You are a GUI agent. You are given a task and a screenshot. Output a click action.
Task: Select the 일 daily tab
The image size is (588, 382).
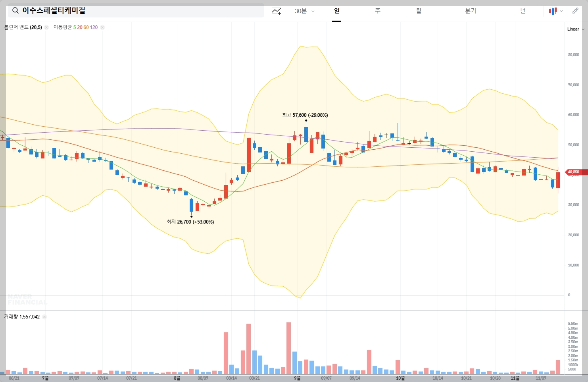point(337,11)
